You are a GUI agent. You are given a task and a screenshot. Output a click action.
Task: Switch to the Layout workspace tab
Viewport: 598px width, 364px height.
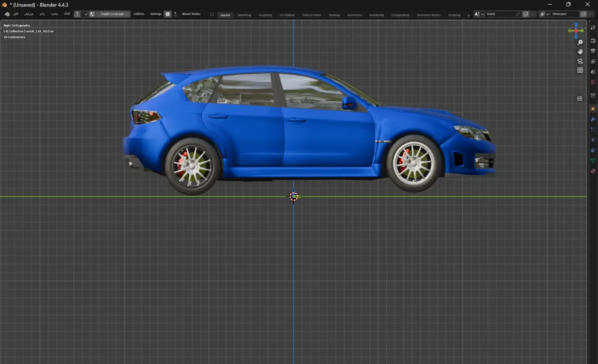click(225, 15)
